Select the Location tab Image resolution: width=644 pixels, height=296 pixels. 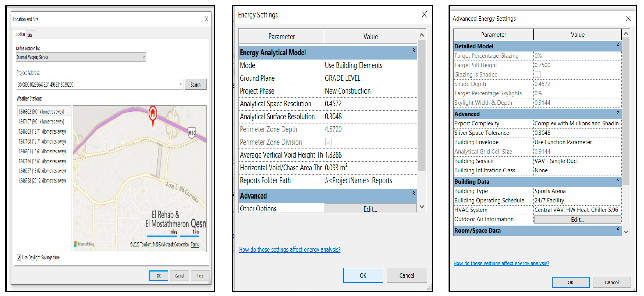20,34
